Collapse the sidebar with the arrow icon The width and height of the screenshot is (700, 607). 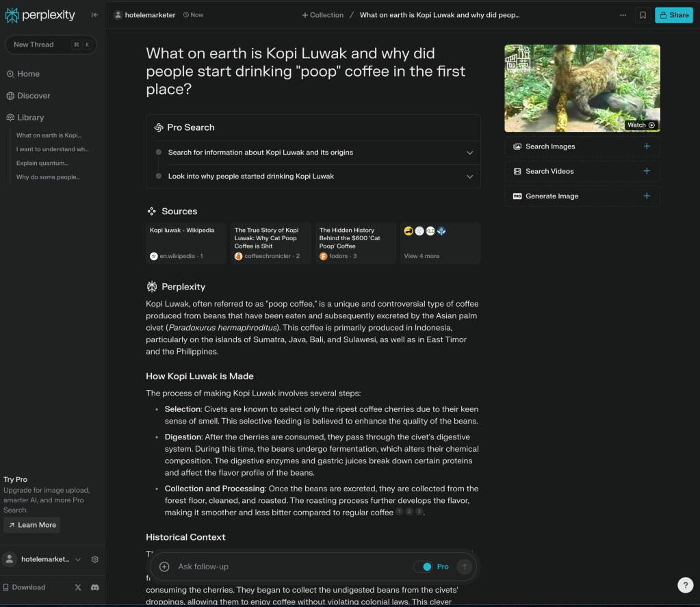(x=94, y=15)
